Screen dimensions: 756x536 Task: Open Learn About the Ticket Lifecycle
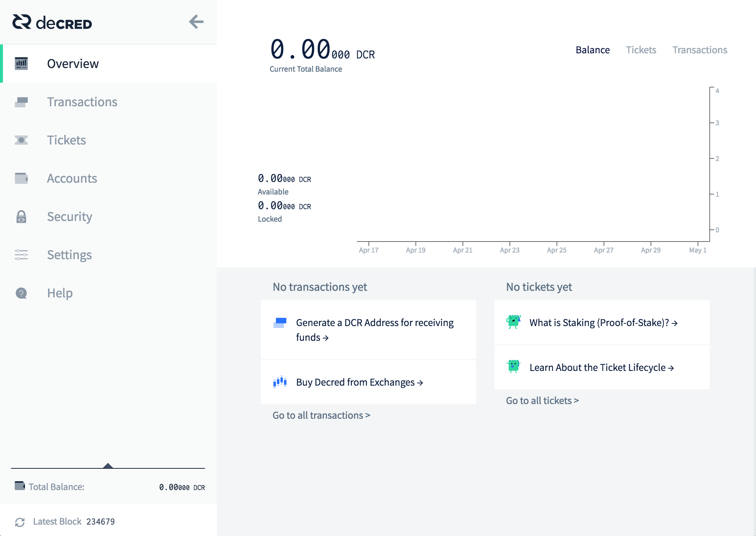point(602,367)
